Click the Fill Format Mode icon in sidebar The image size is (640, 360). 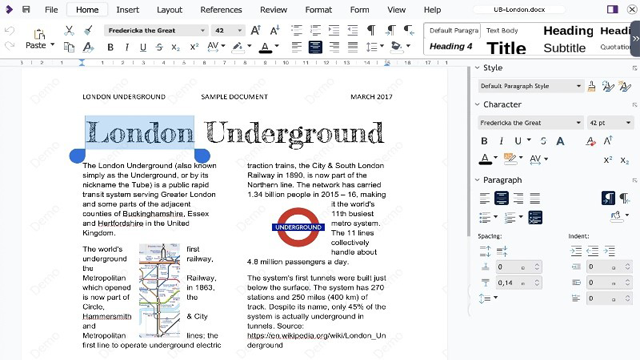tap(591, 86)
